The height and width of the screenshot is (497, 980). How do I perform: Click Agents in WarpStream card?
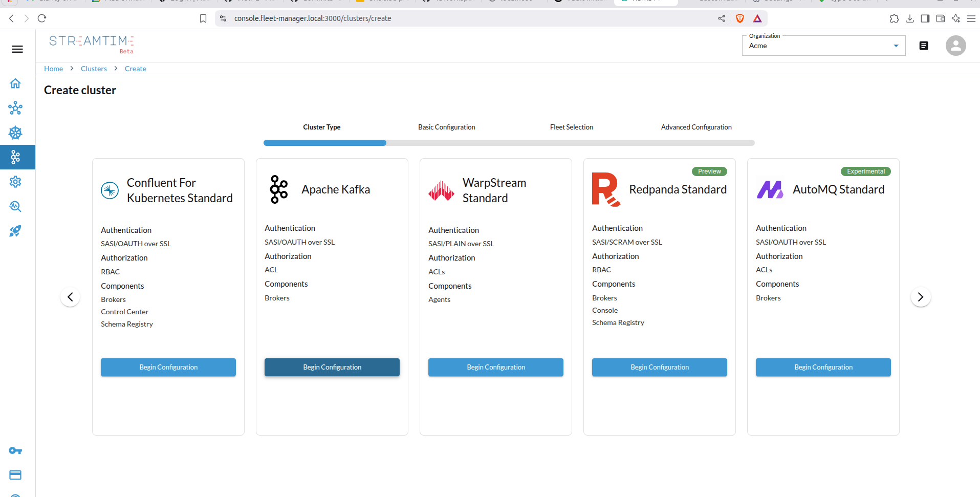(439, 299)
